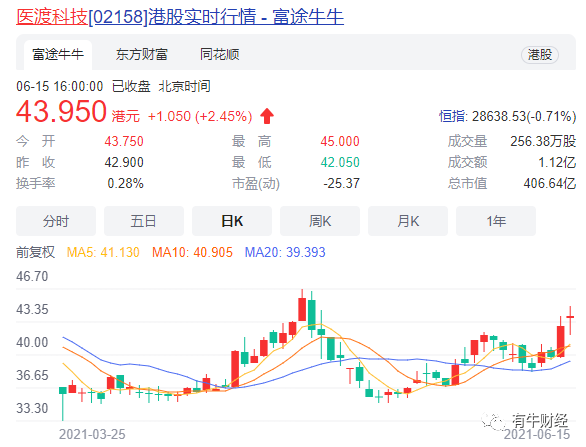586x447 pixels.
Task: Open the 医渡科技[02158]港股实时行情 title link
Action: [x=180, y=17]
